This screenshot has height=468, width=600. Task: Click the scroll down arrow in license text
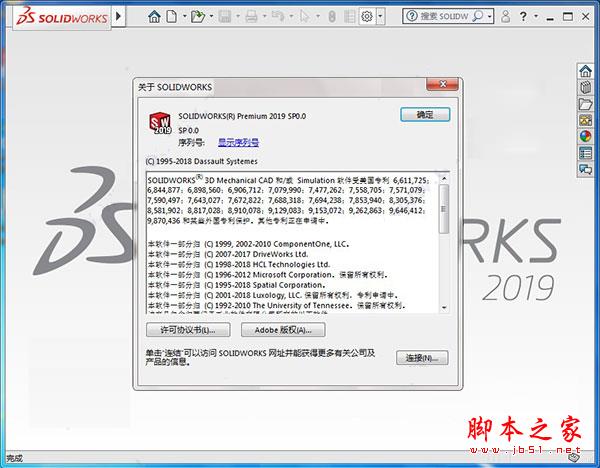(x=444, y=307)
